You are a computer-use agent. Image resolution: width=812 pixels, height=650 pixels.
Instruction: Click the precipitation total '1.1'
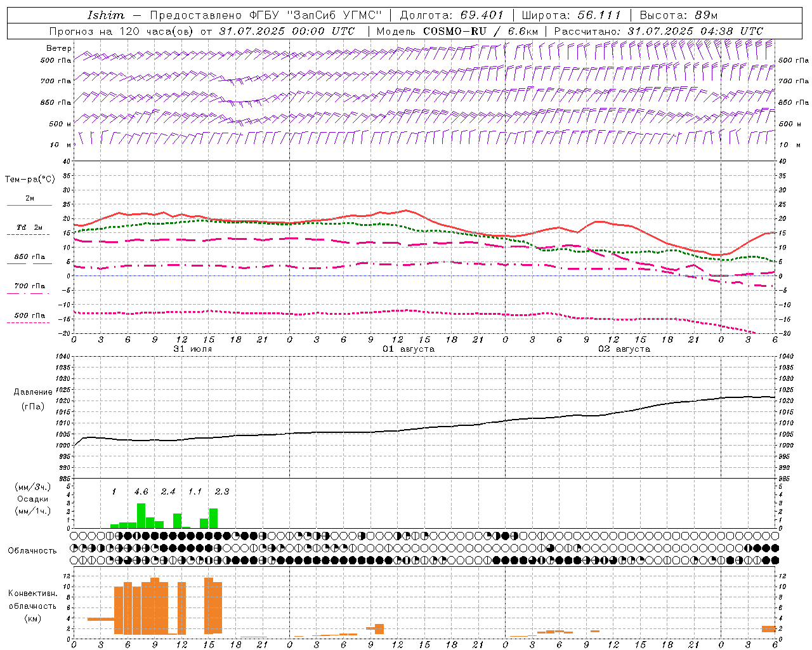click(x=195, y=492)
